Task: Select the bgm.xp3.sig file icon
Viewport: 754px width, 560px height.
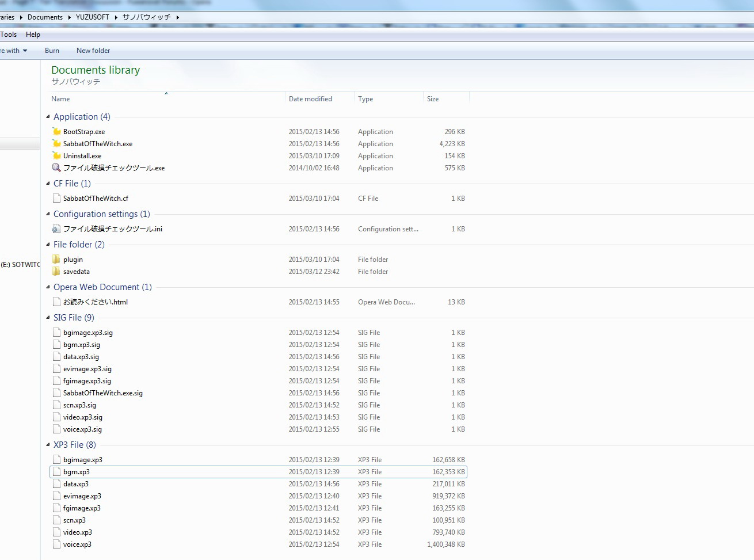Action: tap(56, 344)
